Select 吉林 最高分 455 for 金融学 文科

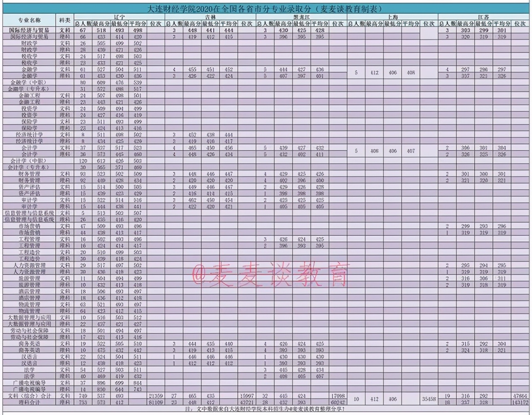(x=192, y=69)
